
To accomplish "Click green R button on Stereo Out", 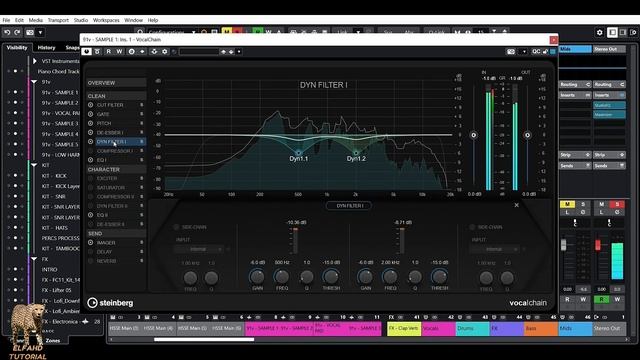I will pos(601,300).
